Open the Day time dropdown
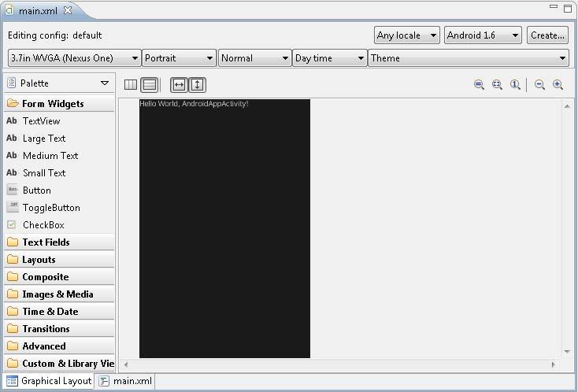The width and height of the screenshot is (578, 392). coord(330,58)
